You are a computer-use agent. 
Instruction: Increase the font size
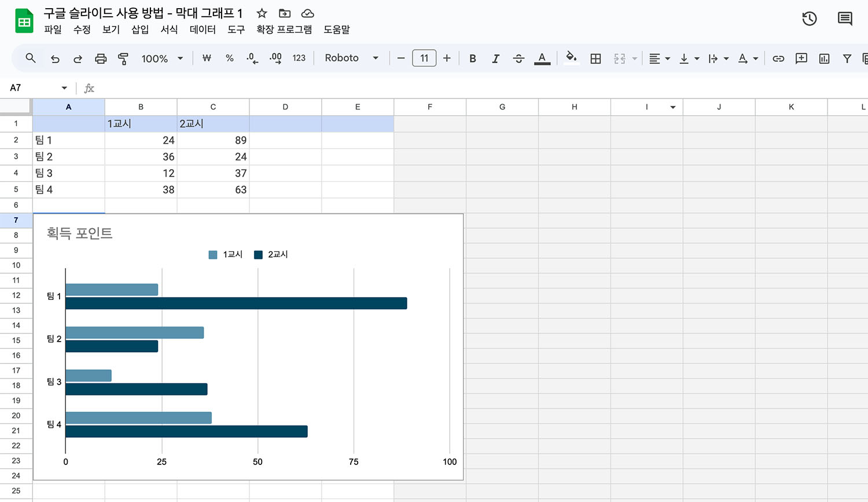click(447, 58)
